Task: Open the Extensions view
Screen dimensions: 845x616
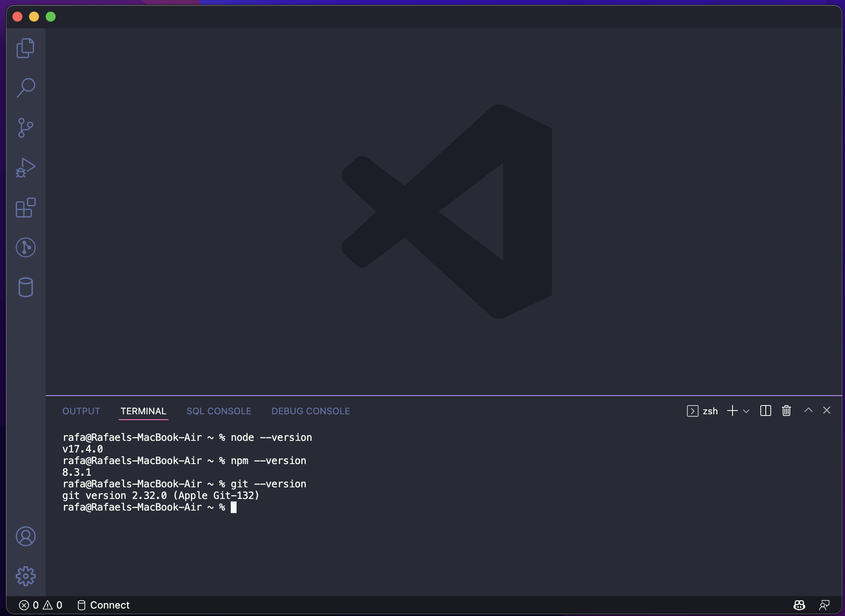Action: click(x=25, y=208)
